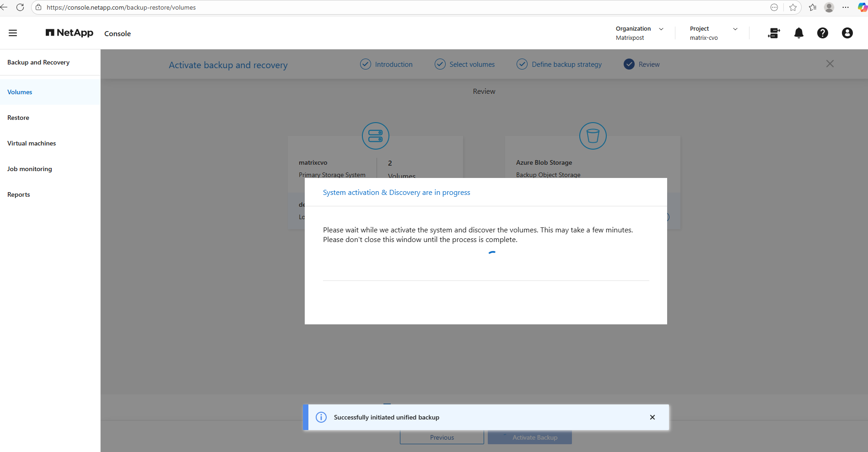The image size is (868, 452).
Task: Go to Select volumes wizard step
Action: point(472,65)
